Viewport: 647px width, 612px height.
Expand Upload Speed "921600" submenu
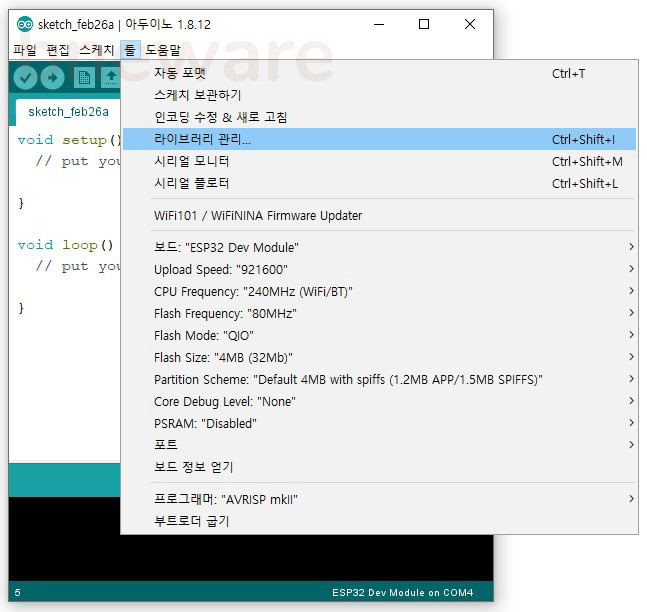[379, 269]
